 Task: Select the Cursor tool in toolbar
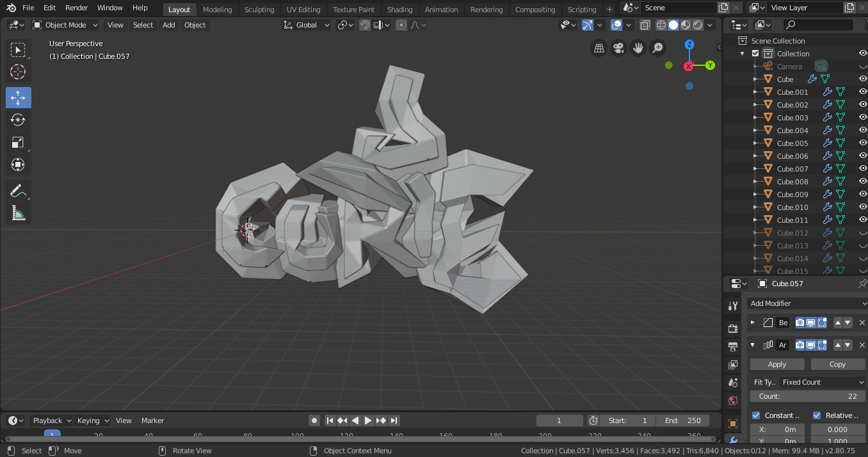click(x=18, y=72)
